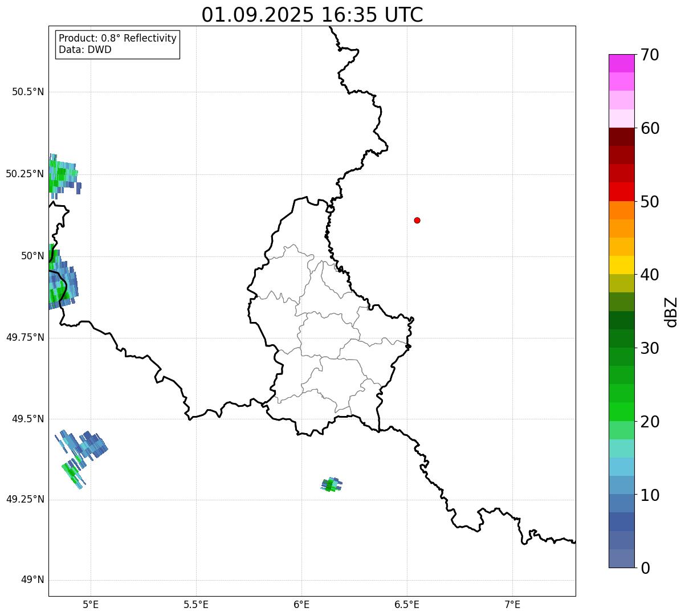Click the plot title showing 16:35 UTC
The image size is (685, 616).
(x=312, y=15)
